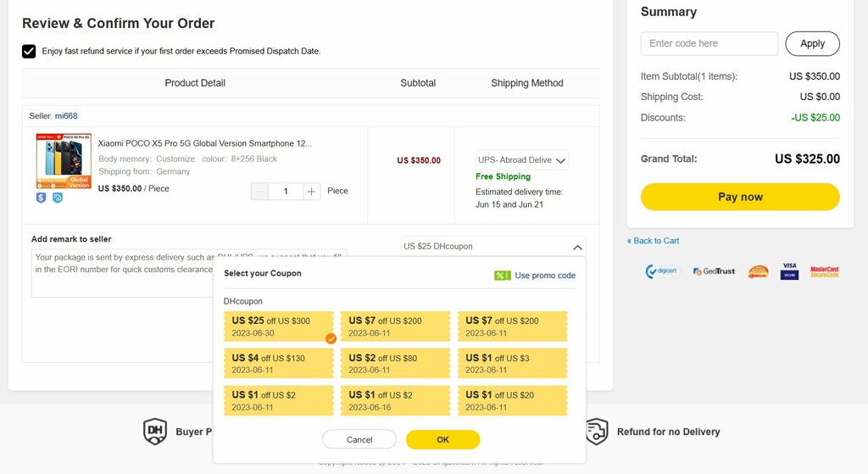Apply the entered promo code

point(812,44)
